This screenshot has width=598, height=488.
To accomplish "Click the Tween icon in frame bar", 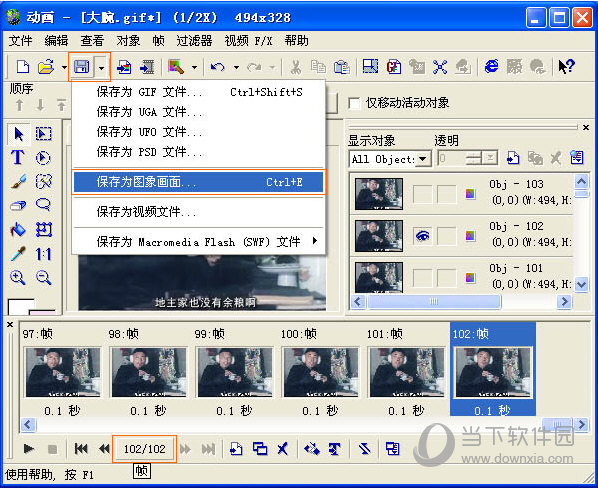I will pyautogui.click(x=312, y=449).
